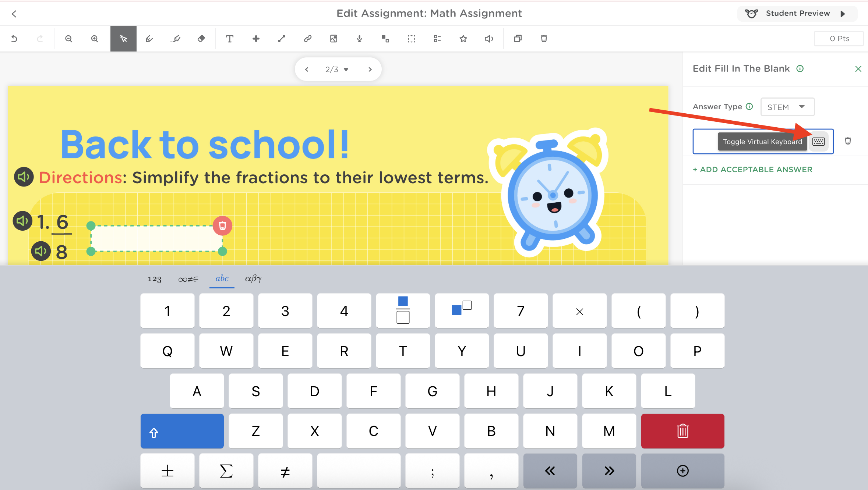This screenshot has width=868, height=490.
Task: Click the microphone audio record icon
Action: tap(359, 39)
